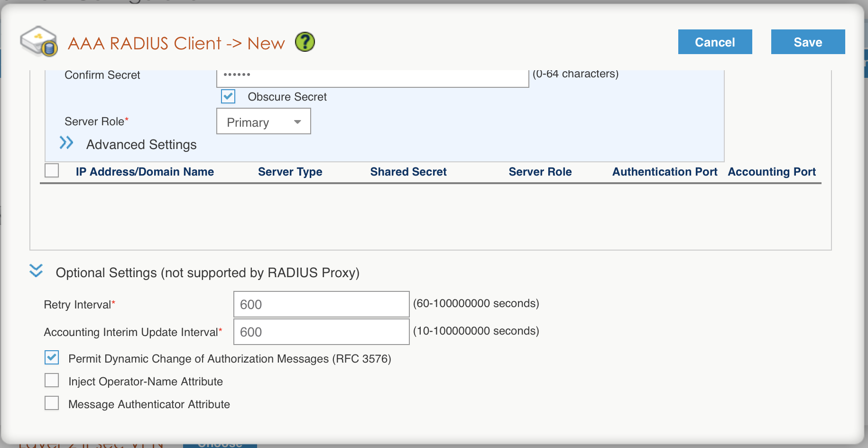Click the Shared Secret column header

tap(408, 172)
